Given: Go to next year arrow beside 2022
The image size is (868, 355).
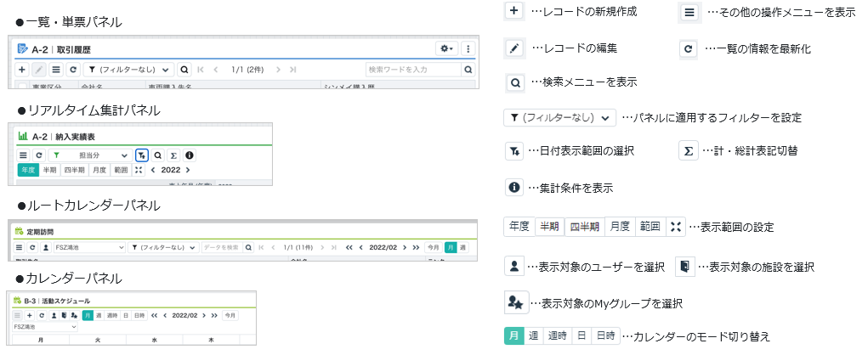Looking at the screenshot, I should point(187,170).
